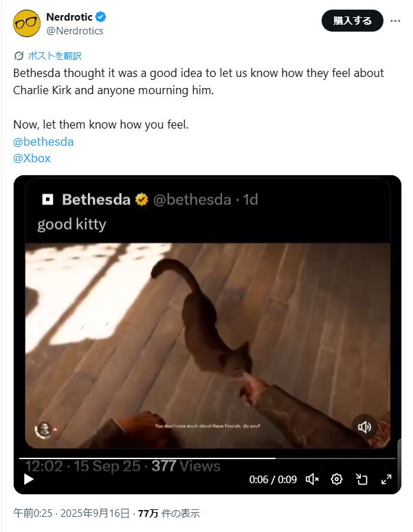Click the Nerdrotic display name
The height and width of the screenshot is (532, 413).
point(69,16)
